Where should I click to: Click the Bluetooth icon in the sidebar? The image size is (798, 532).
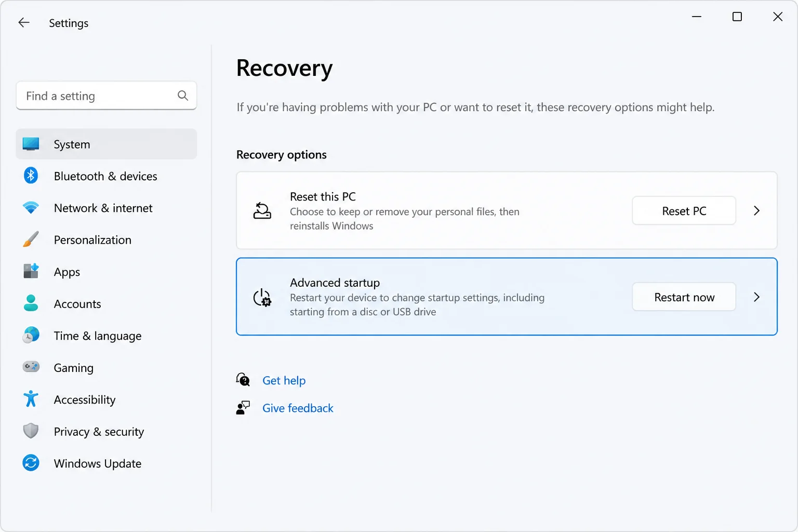[x=31, y=176]
